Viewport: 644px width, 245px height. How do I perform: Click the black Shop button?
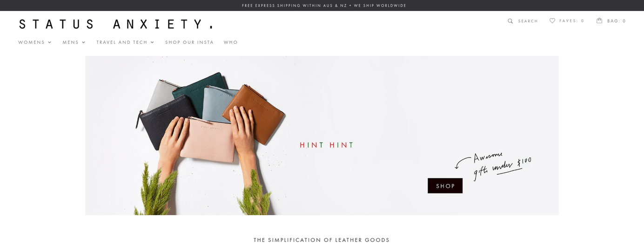[x=445, y=186]
